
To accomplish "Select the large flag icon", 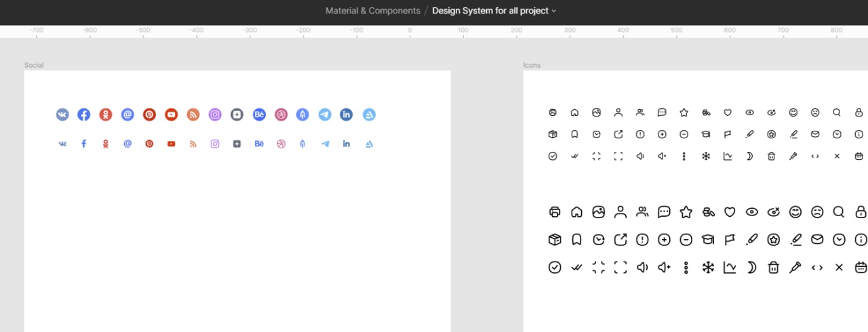I will click(730, 239).
